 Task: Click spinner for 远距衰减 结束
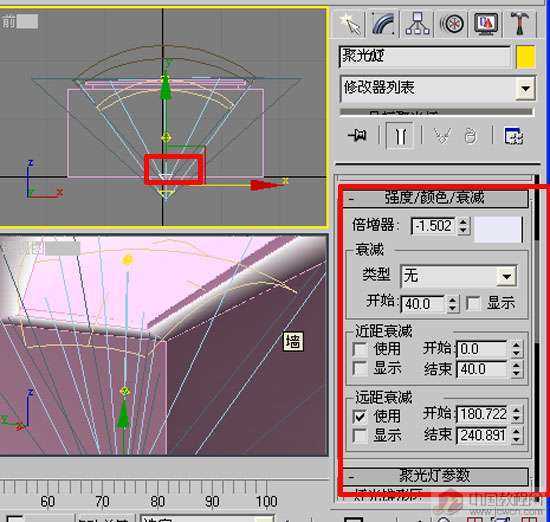[516, 436]
